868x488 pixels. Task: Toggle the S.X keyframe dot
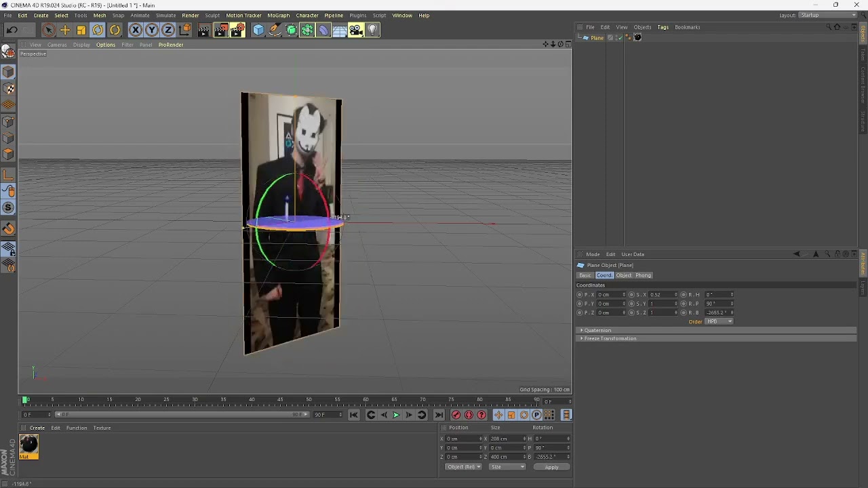pos(631,295)
